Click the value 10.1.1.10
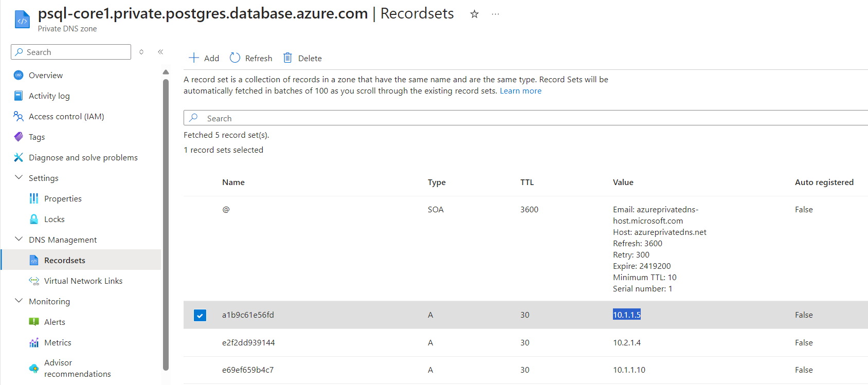 tap(629, 370)
